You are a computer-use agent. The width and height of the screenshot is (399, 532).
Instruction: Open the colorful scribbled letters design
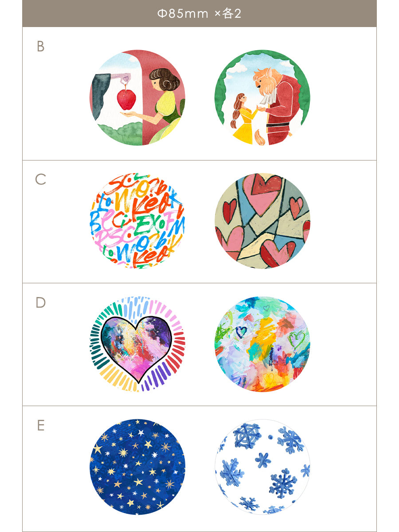click(x=137, y=221)
